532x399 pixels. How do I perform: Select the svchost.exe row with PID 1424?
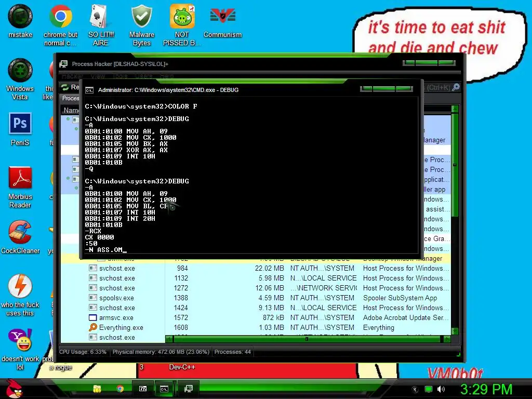click(x=256, y=308)
